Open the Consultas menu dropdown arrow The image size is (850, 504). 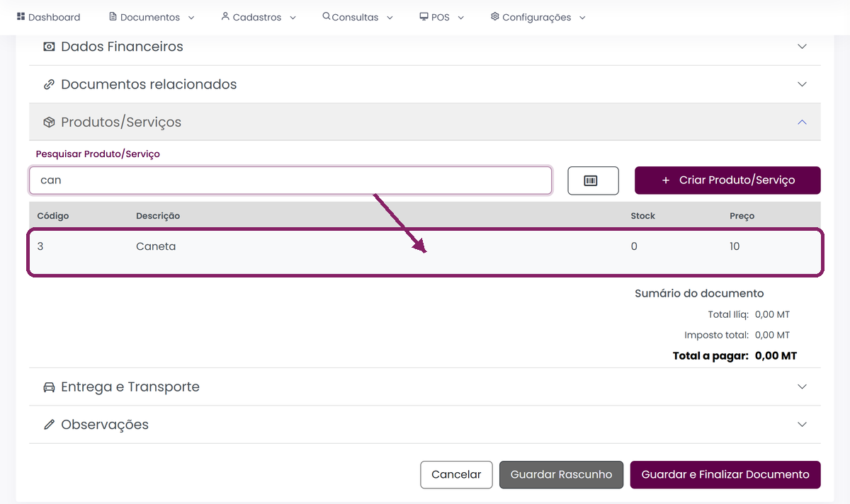[x=390, y=18]
